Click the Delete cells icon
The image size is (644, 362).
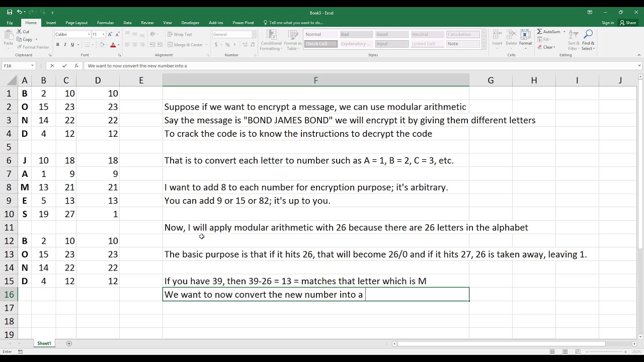click(x=511, y=35)
